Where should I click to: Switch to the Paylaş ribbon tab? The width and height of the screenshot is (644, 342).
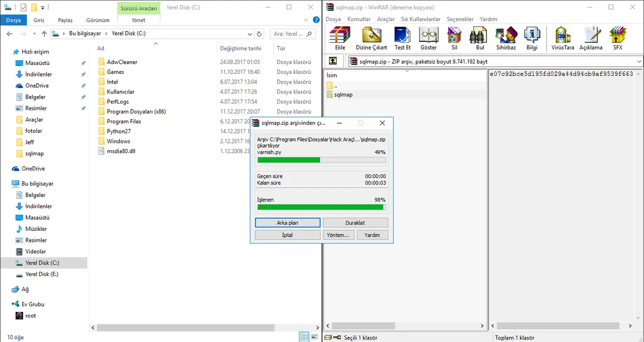[x=65, y=20]
